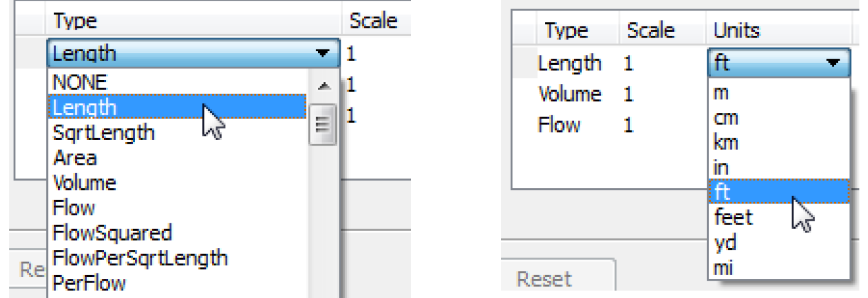
Task: Choose Length from the type list
Action: 84,107
